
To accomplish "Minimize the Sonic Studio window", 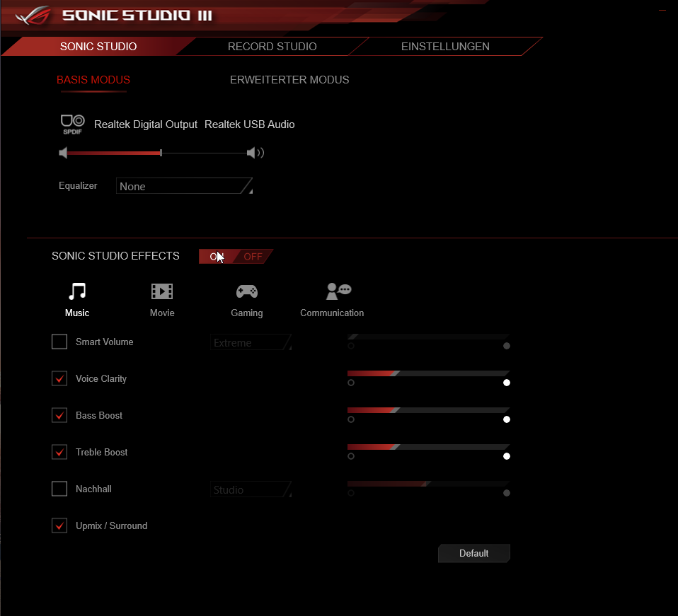I will (x=662, y=10).
